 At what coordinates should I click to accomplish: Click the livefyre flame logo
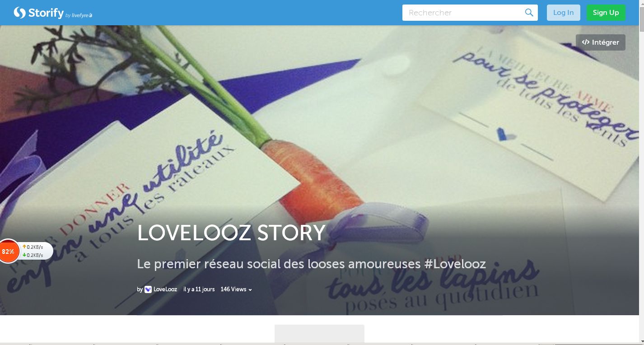[91, 15]
